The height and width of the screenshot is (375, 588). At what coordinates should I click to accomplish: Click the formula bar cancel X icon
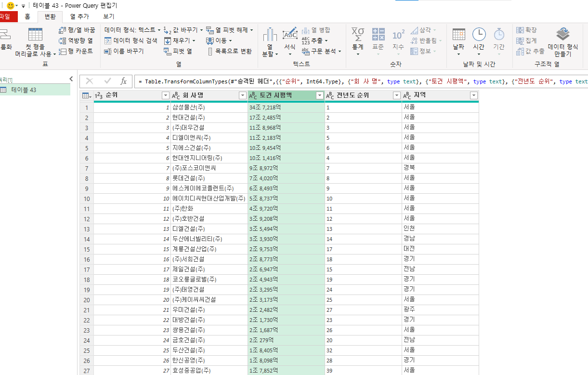point(90,81)
